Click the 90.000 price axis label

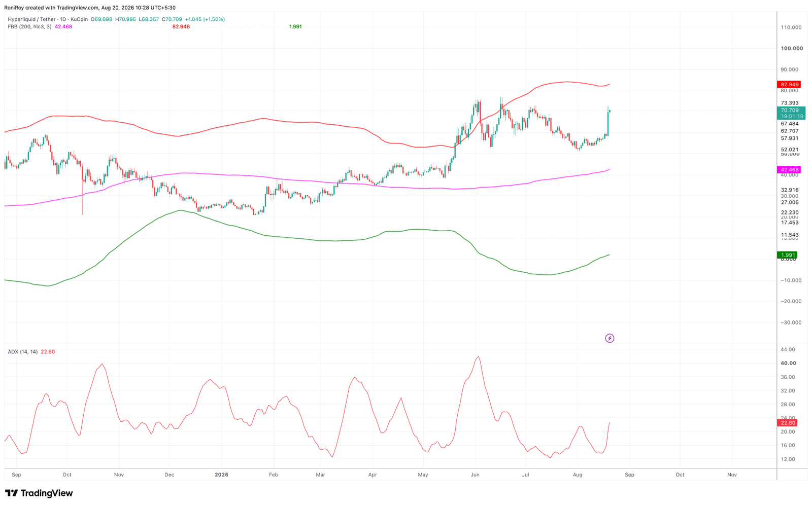(790, 69)
